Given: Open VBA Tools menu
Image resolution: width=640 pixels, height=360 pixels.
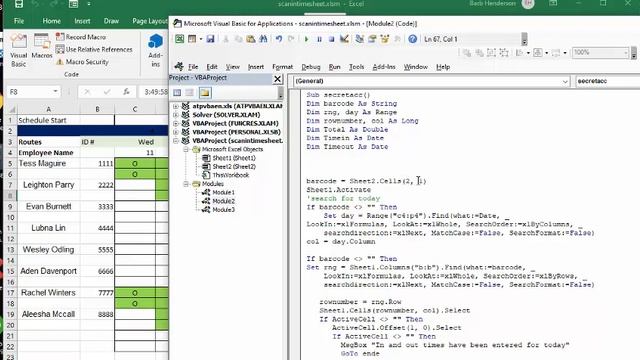Looking at the screenshot, I should [x=356, y=67].
